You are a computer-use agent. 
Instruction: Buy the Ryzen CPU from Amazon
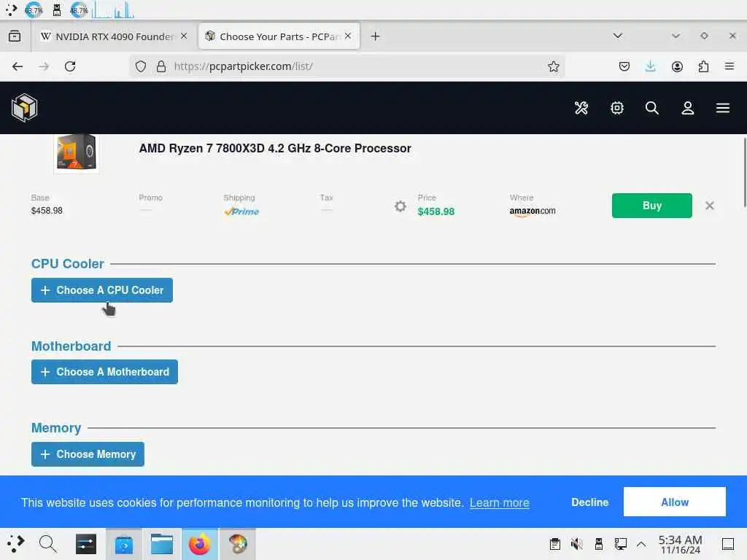click(x=651, y=205)
